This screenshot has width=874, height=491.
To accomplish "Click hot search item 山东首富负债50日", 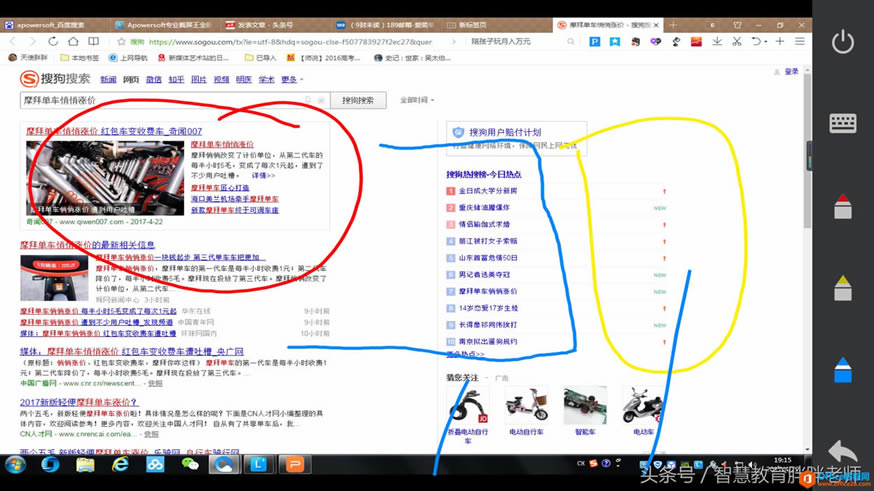I will 488,258.
